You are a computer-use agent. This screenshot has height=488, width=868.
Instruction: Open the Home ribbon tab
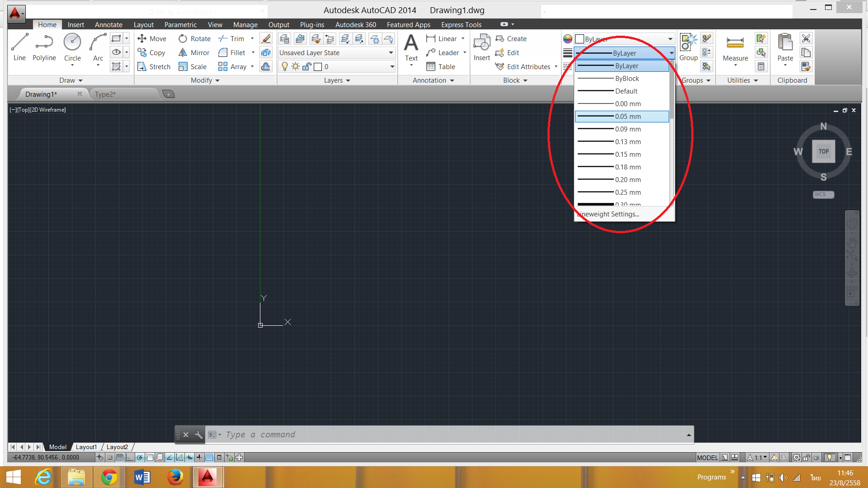[47, 24]
